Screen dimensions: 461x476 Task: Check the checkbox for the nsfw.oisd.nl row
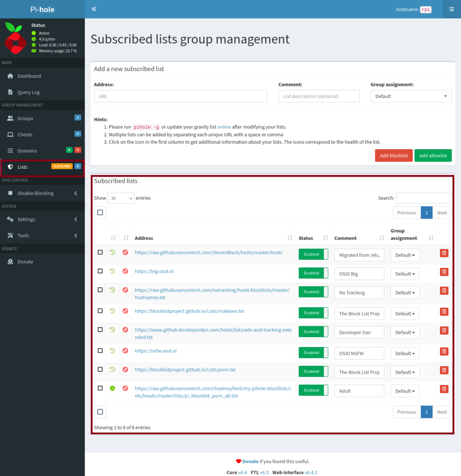point(100,350)
